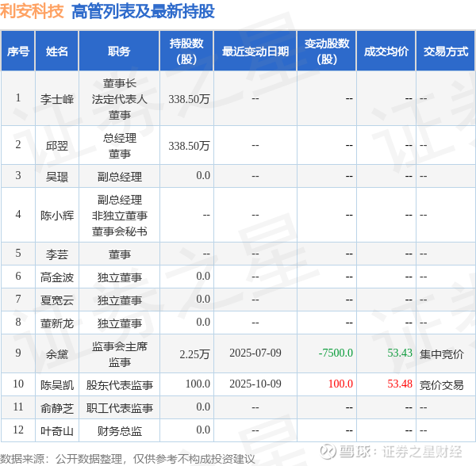Image resolution: width=476 pixels, height=466 pixels.
Task: Click the name 邱翌
Action: click(57, 146)
